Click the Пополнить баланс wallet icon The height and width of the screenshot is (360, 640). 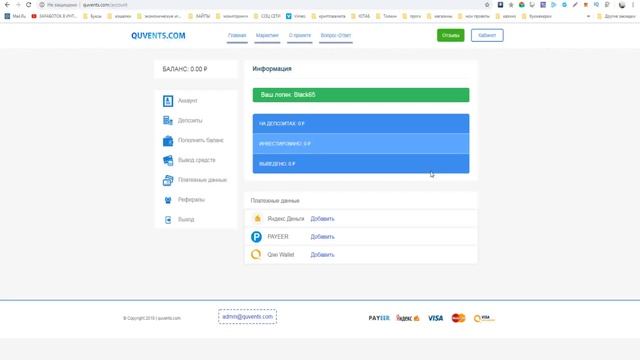click(168, 140)
